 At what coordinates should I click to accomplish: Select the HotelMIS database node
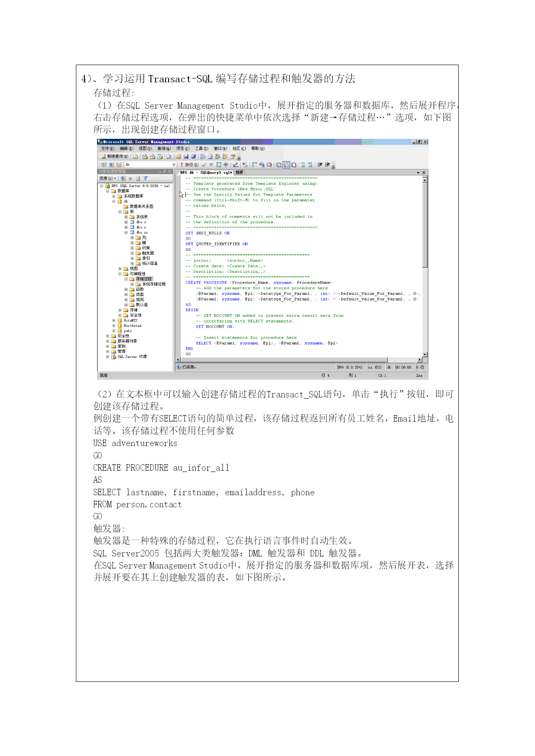131,321
